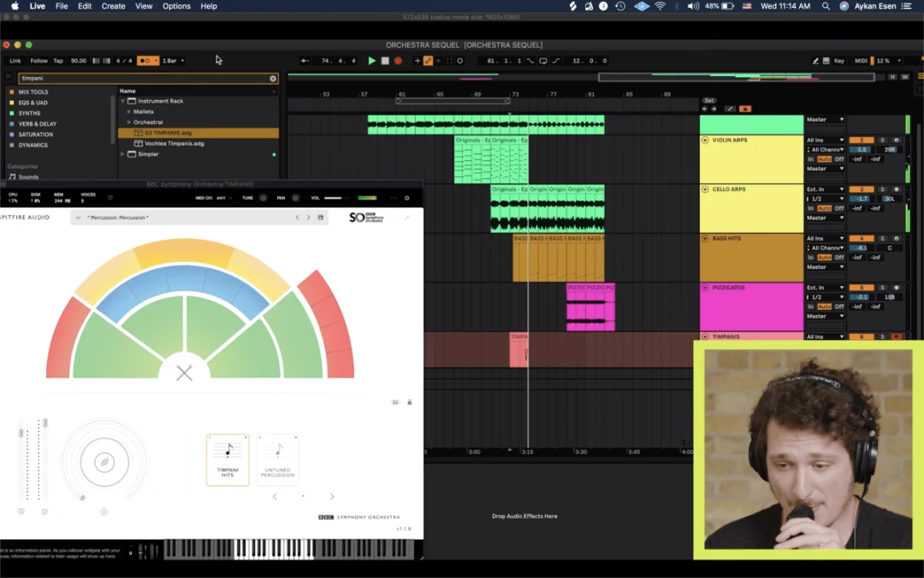Open Sounds category in browser

[27, 177]
